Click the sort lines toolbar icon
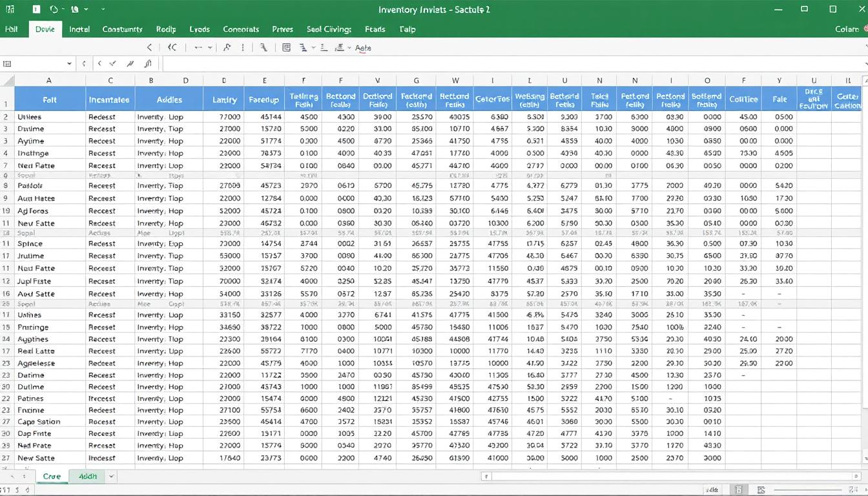The image size is (868, 496). [x=304, y=47]
